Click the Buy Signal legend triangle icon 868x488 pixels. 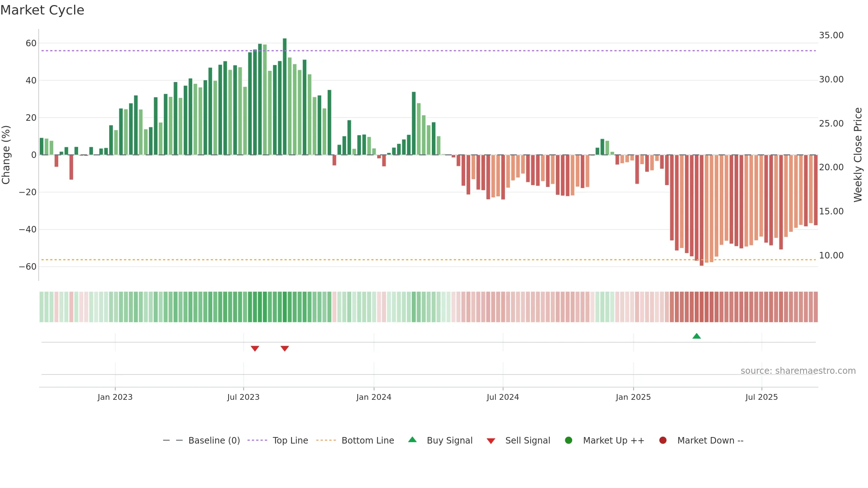pyautogui.click(x=412, y=440)
